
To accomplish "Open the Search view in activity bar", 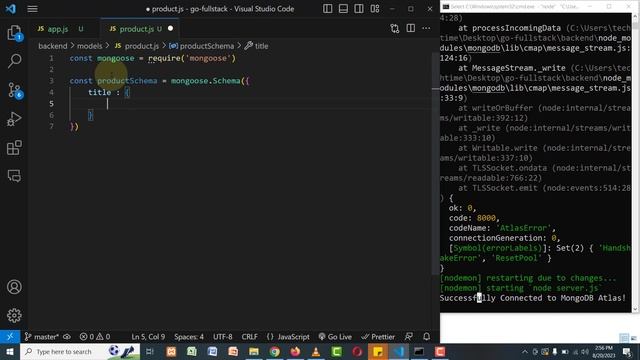I will [x=14, y=61].
